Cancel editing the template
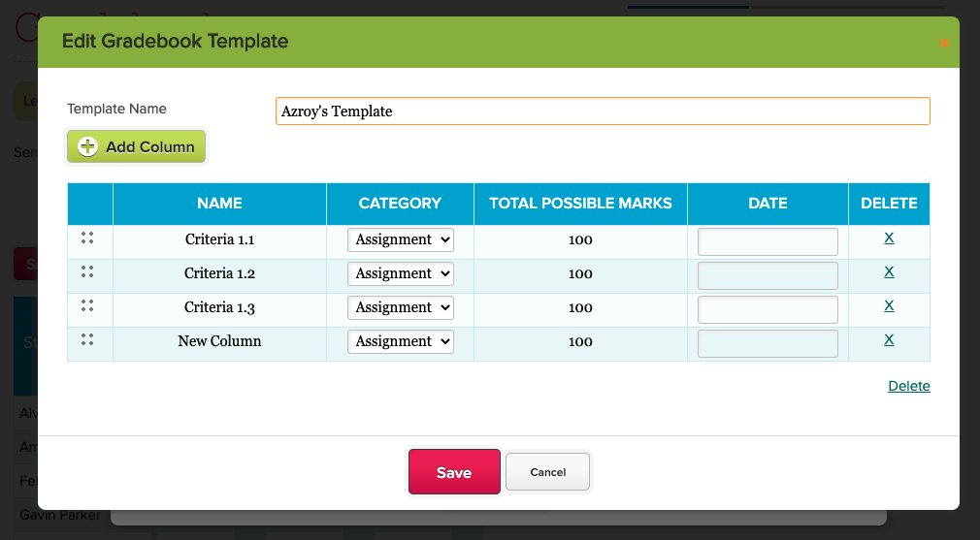Image resolution: width=980 pixels, height=540 pixels. click(547, 472)
